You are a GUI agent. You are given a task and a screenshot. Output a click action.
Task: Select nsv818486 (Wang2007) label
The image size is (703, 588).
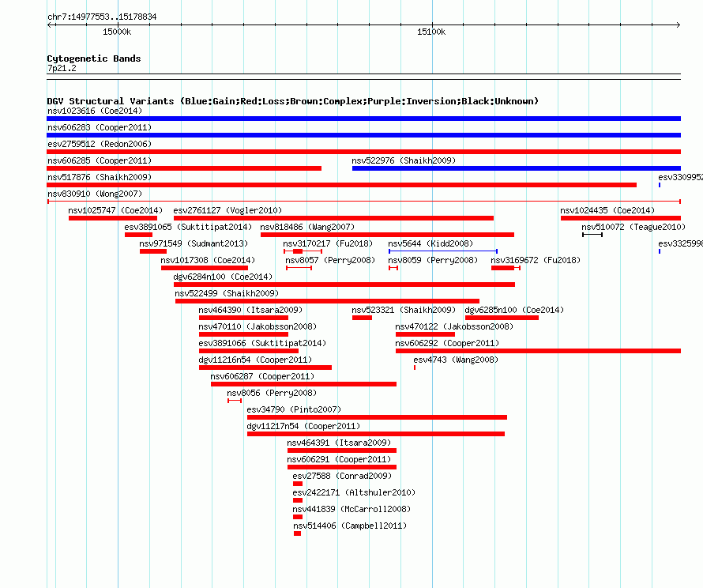pos(307,227)
